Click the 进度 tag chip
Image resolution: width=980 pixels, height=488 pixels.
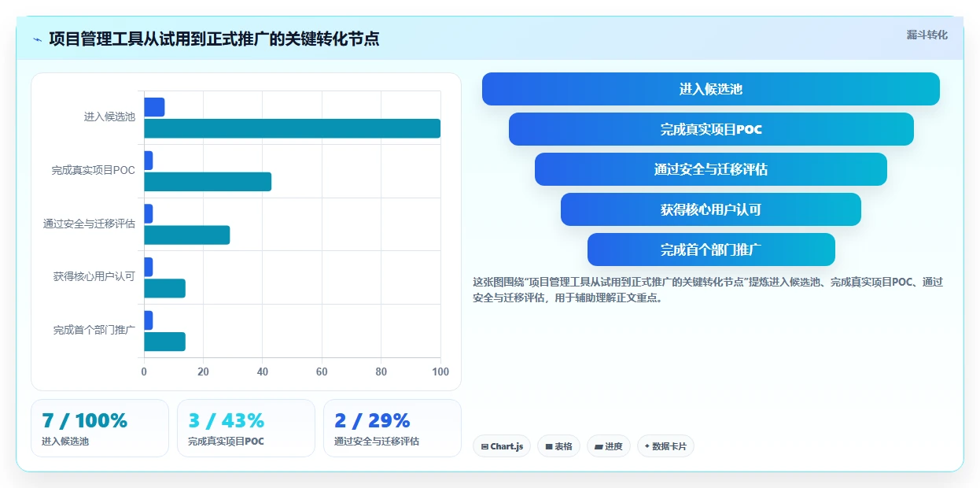pos(609,446)
